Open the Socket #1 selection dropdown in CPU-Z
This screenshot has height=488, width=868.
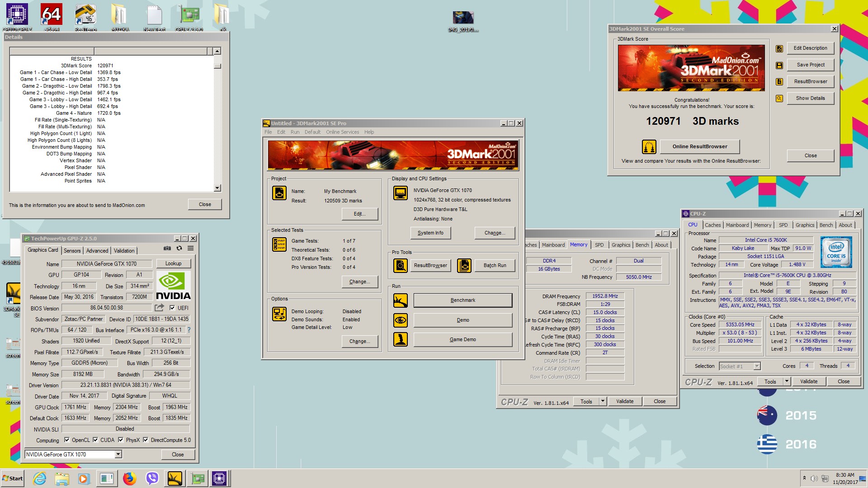pyautogui.click(x=757, y=366)
